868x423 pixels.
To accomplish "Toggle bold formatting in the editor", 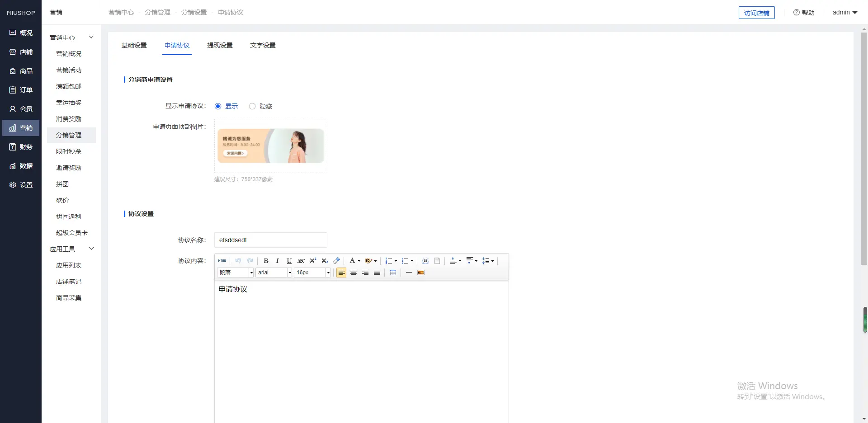I will click(266, 261).
